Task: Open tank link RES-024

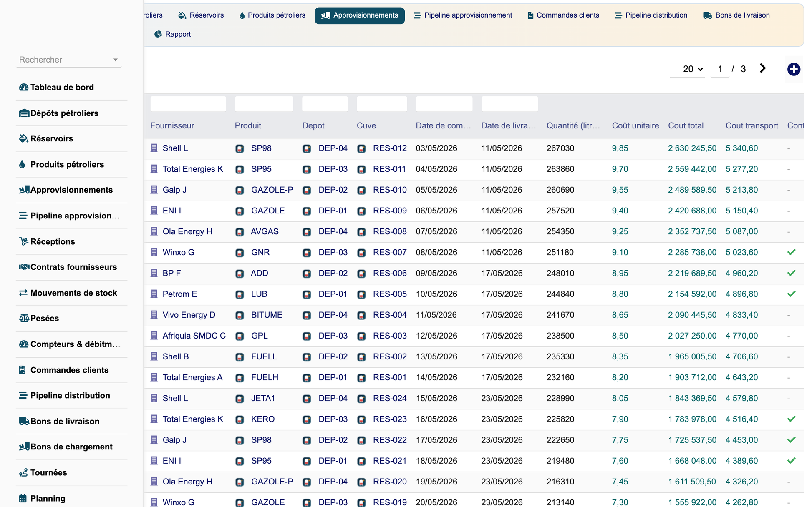Action: (390, 398)
